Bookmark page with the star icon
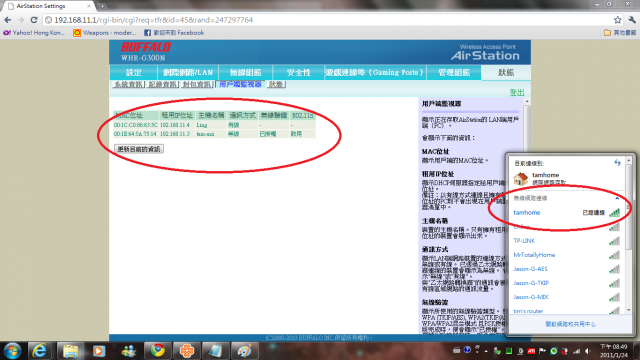Viewport: 640px width, 360px height. click(x=618, y=20)
